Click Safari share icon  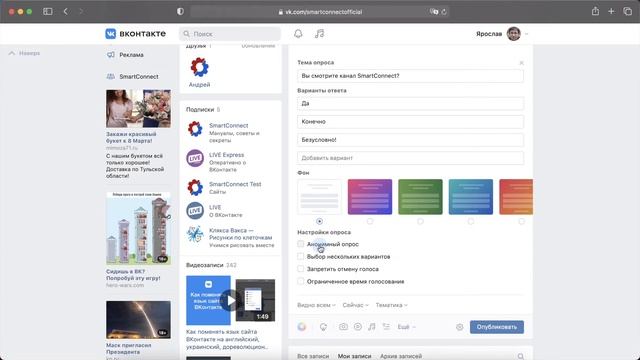tap(596, 11)
